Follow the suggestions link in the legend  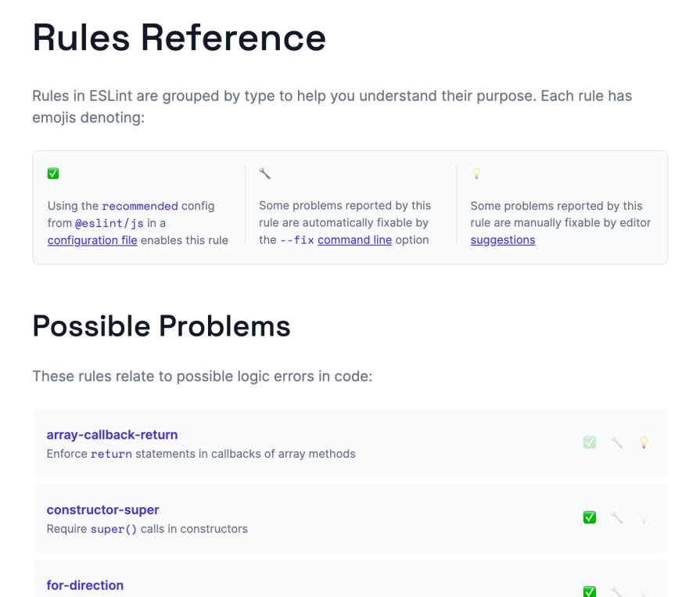tap(502, 240)
